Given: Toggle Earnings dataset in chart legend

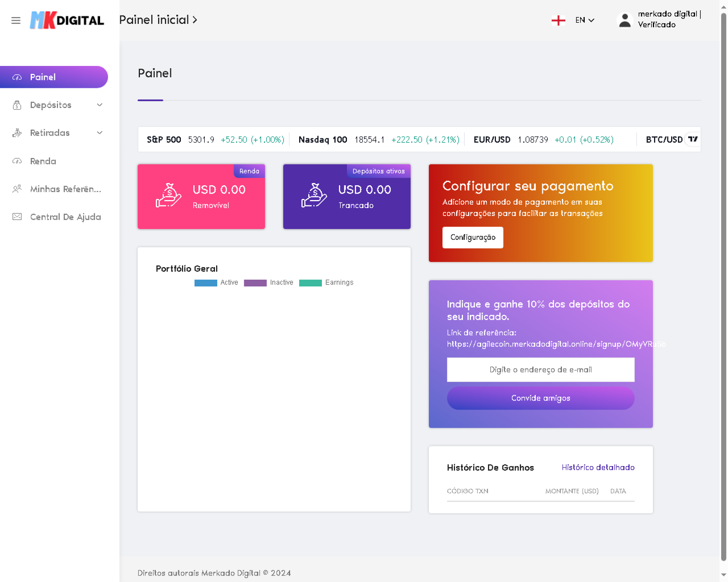Looking at the screenshot, I should click(326, 283).
